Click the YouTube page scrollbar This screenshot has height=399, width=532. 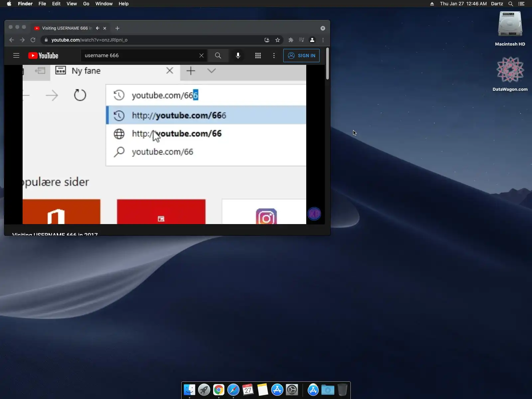328,64
